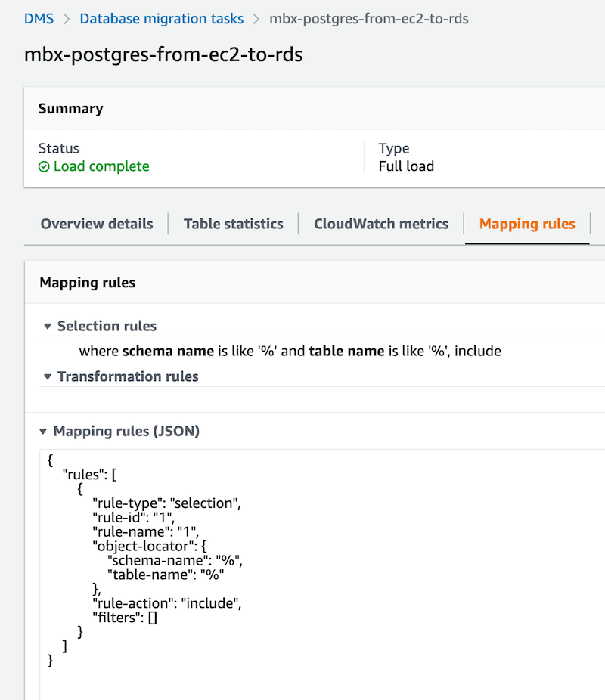
Task: Click the chevron after Database migration tasks
Action: [x=256, y=18]
